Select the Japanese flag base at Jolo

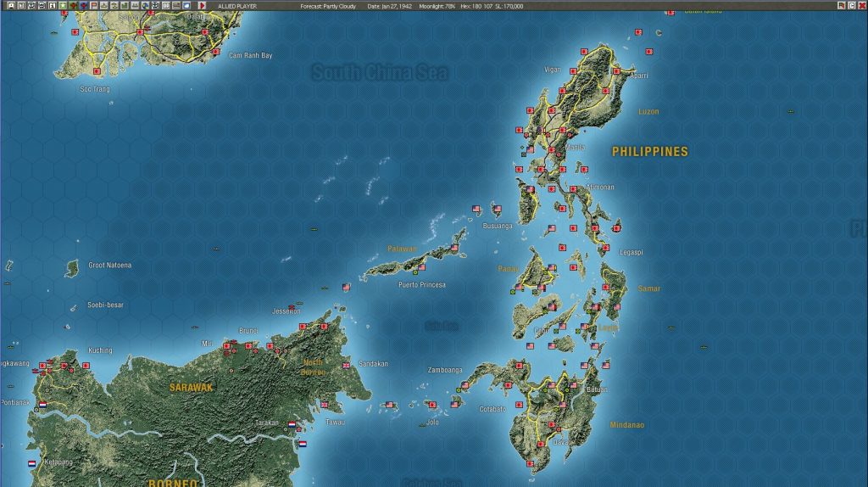click(432, 406)
